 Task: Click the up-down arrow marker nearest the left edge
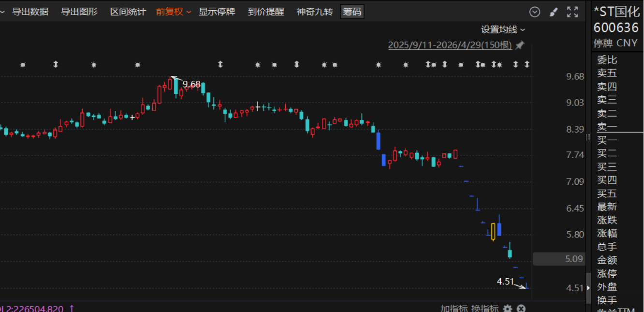(x=56, y=64)
